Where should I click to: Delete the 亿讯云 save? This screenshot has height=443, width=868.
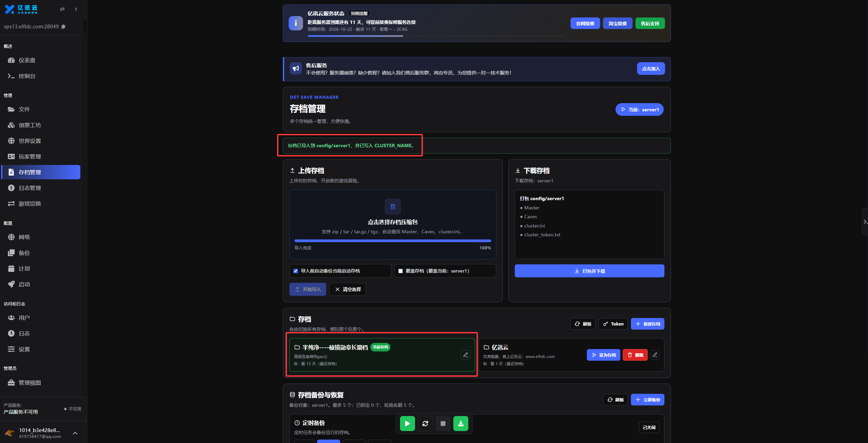(635, 355)
